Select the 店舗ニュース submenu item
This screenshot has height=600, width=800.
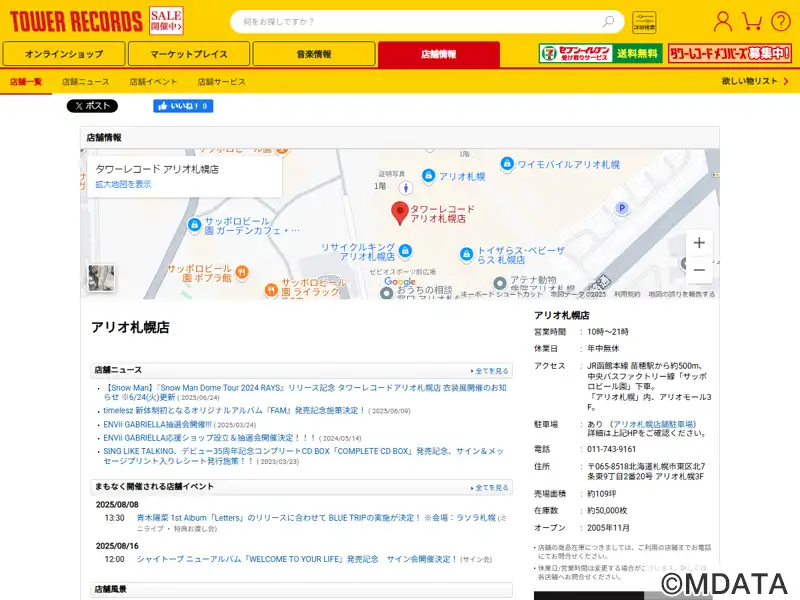coord(86,82)
